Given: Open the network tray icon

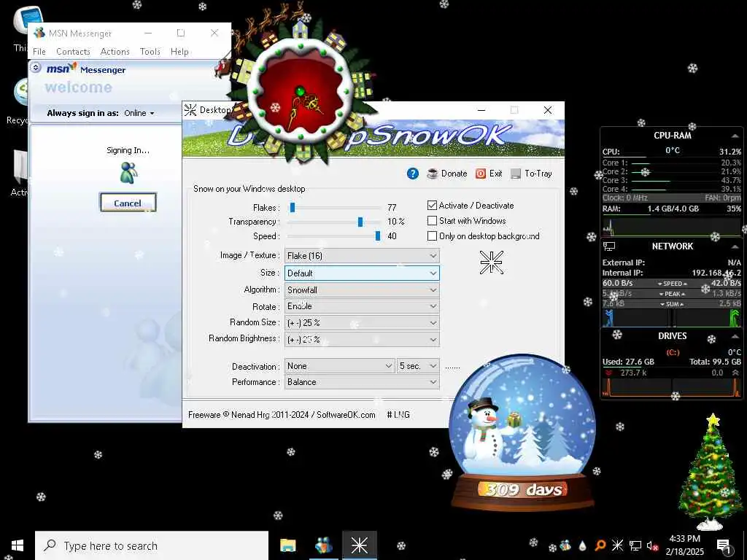Looking at the screenshot, I should [x=635, y=545].
